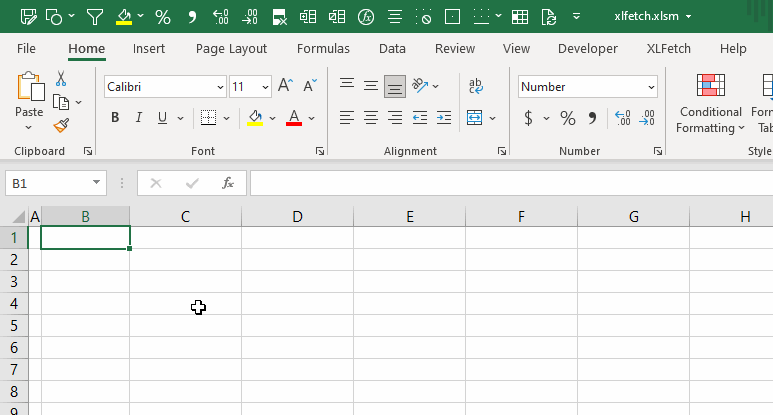Click the Wrap Text icon
Viewport: 773px width, 415px height.
476,87
